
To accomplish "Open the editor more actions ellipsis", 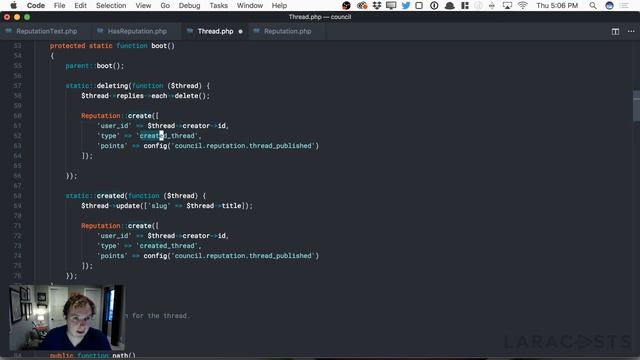I will (x=631, y=31).
